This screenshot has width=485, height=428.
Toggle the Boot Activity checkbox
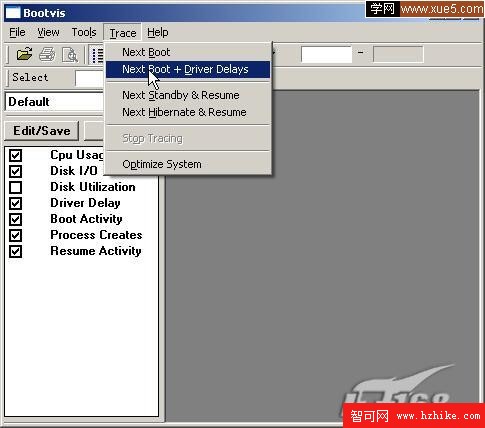(15, 219)
